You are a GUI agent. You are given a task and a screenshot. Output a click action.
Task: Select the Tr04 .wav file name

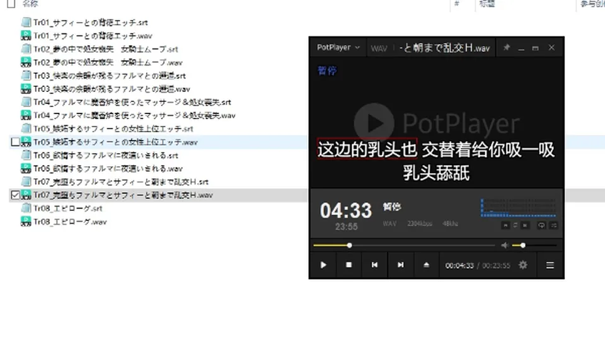[x=134, y=115]
